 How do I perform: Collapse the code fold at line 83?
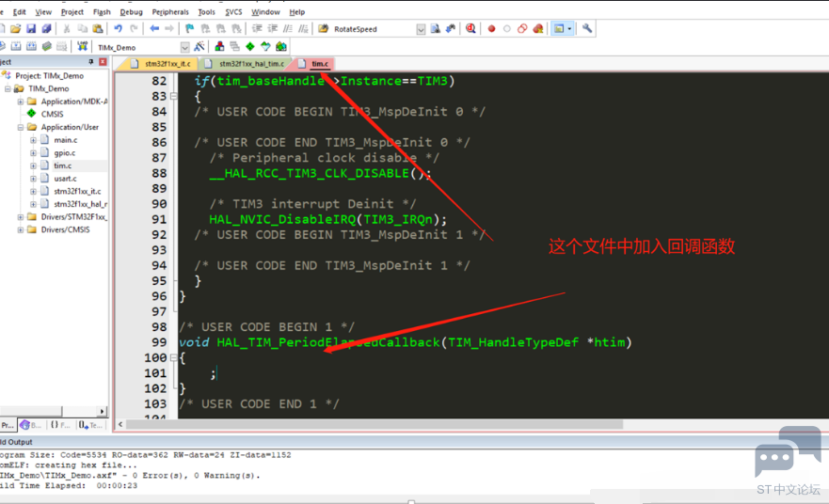[x=173, y=96]
